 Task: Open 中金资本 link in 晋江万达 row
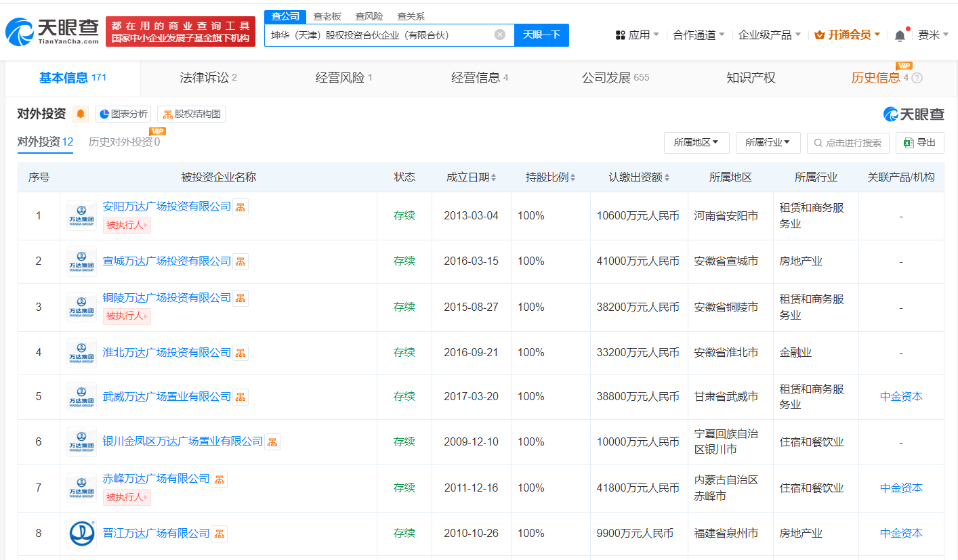[901, 534]
